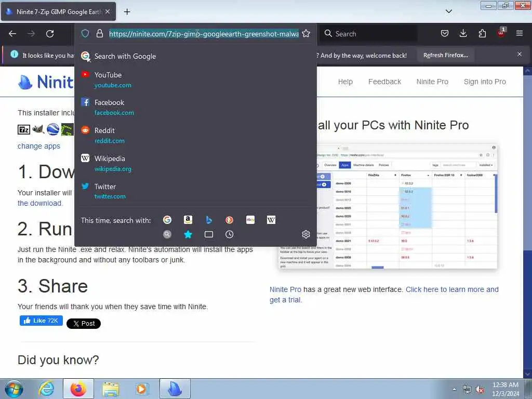Image resolution: width=532 pixels, height=399 pixels.
Task: Open the Extensions puzzle icon
Action: (x=482, y=33)
